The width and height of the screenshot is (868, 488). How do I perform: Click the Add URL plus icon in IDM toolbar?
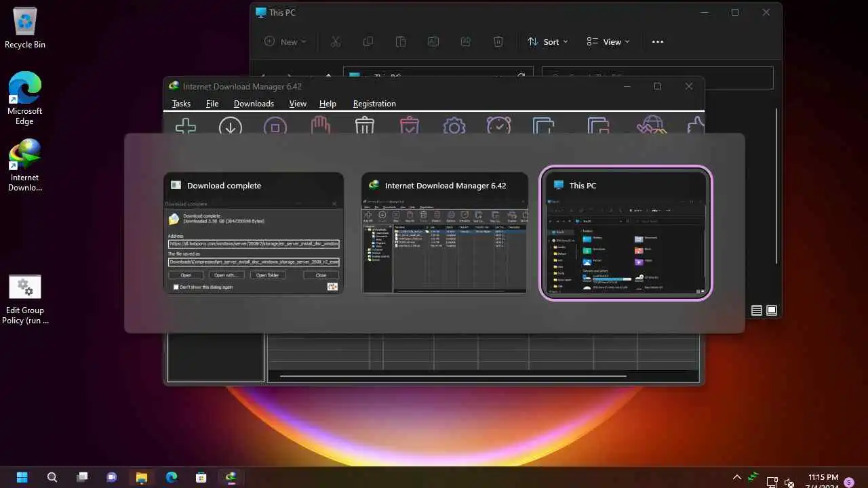pyautogui.click(x=186, y=126)
